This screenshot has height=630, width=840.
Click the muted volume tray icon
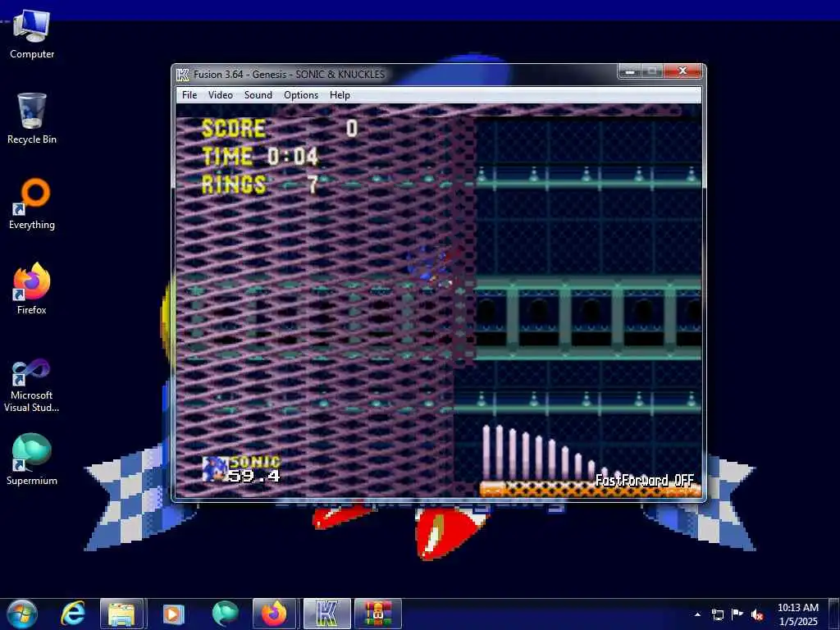pos(757,614)
